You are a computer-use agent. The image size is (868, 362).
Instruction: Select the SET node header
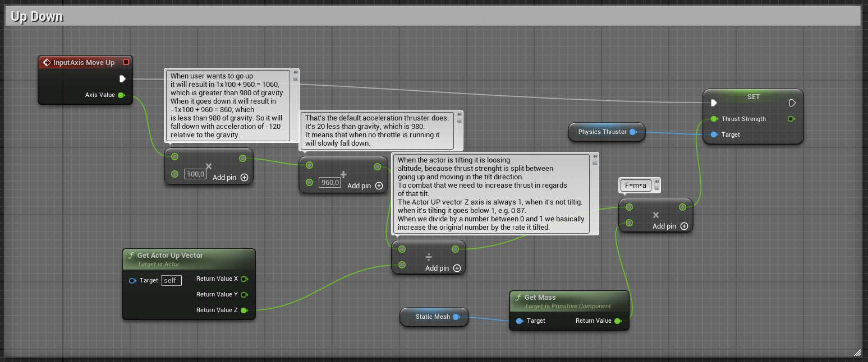click(x=753, y=96)
